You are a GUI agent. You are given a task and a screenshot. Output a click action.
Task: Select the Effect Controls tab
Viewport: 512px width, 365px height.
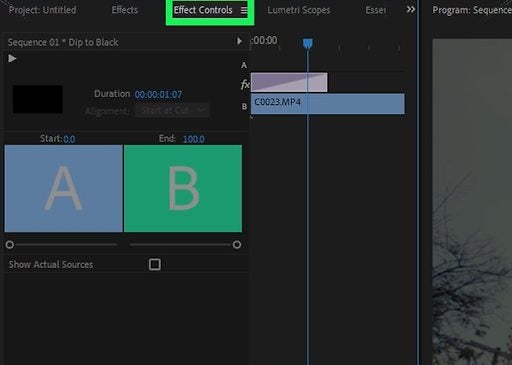[x=203, y=10]
